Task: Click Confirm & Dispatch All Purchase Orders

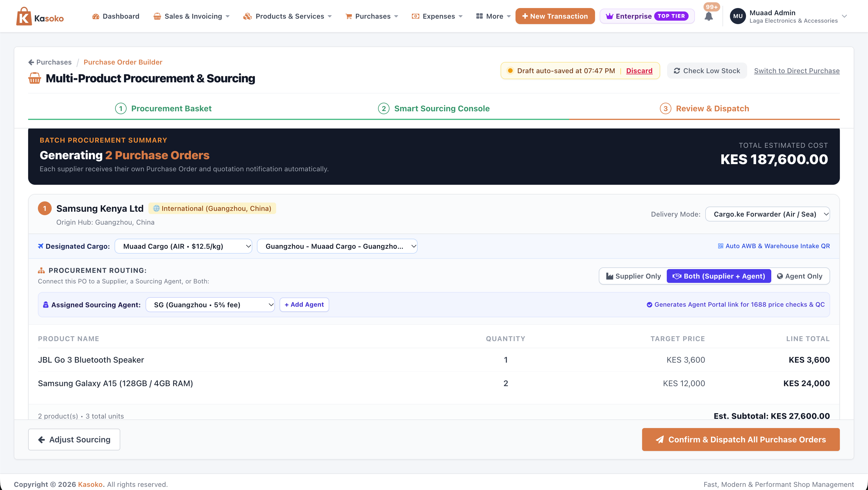Action: [741, 440]
